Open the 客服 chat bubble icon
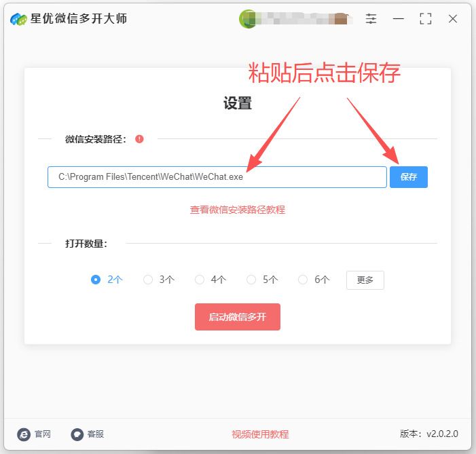Viewport: 476px width, 454px height. click(77, 434)
